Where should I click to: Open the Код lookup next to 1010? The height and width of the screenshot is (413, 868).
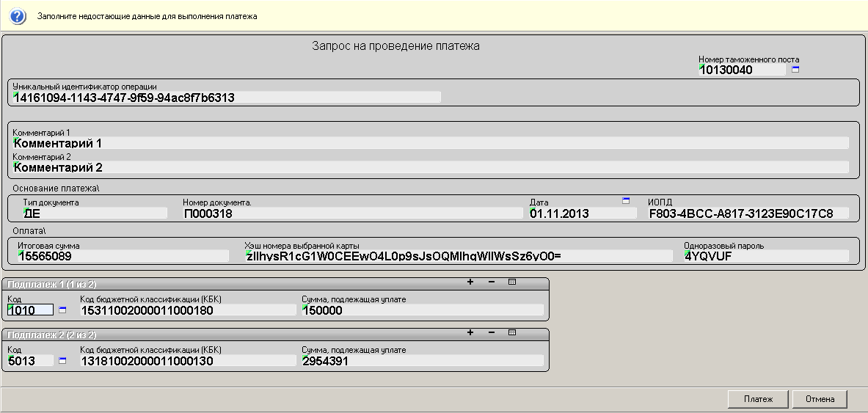(62, 310)
